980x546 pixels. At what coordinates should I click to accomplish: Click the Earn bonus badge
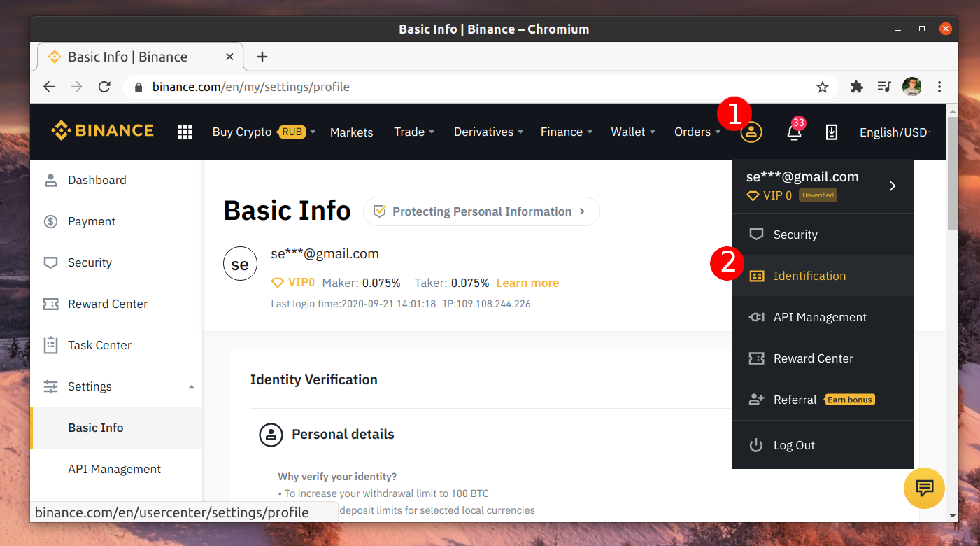point(850,400)
